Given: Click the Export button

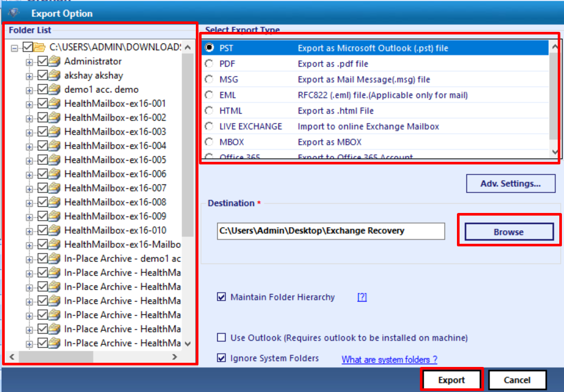Looking at the screenshot, I should (x=451, y=380).
